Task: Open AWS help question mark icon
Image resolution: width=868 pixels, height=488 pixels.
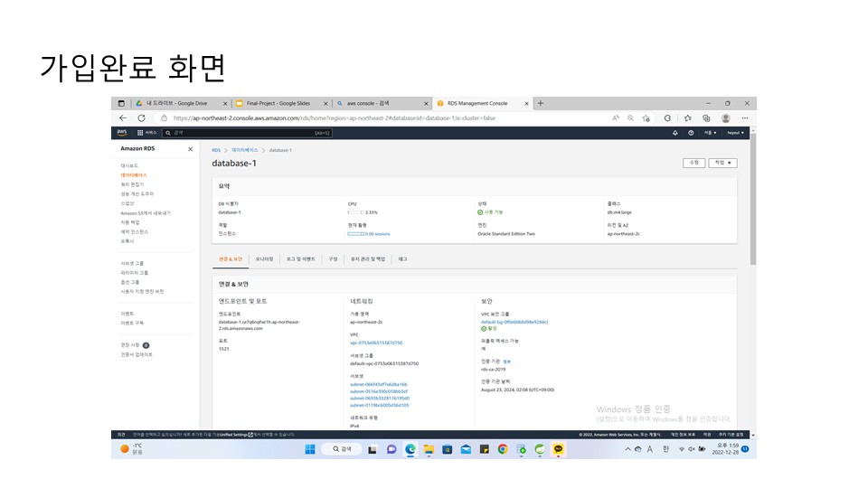Action: [691, 133]
